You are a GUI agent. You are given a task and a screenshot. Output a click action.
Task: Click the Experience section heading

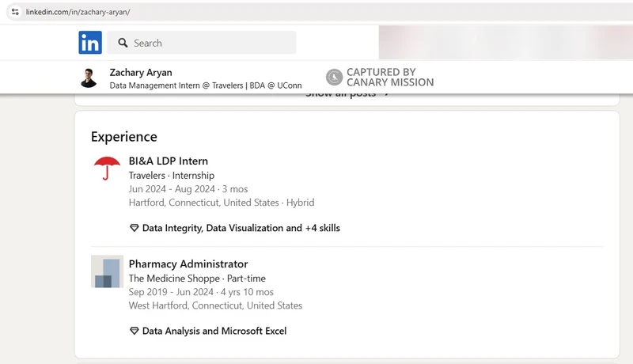(x=124, y=137)
